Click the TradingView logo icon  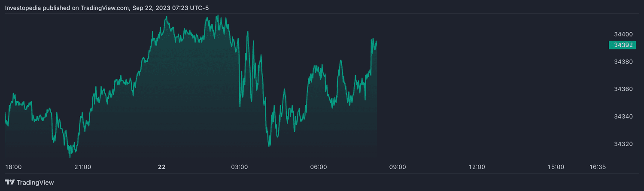[9, 182]
